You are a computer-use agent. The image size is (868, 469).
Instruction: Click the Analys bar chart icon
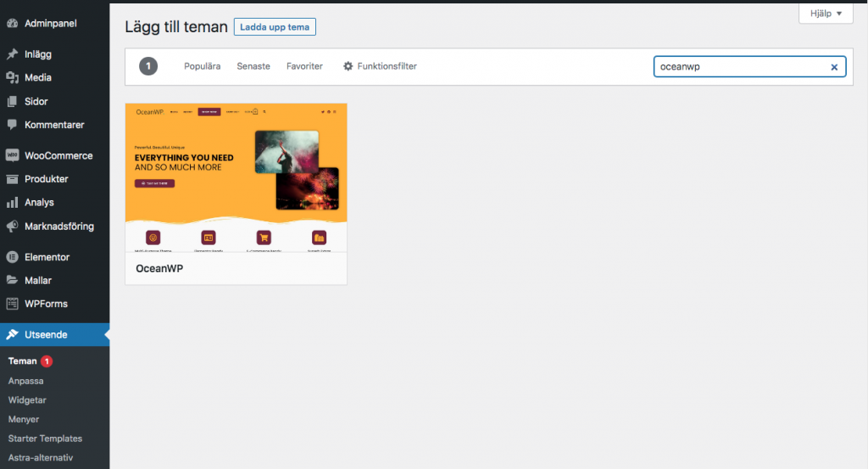pos(12,203)
